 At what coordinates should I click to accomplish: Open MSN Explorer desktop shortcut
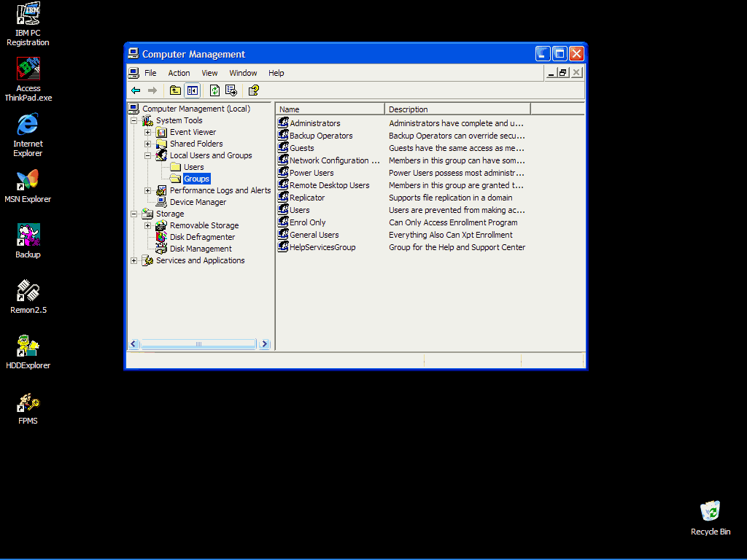pyautogui.click(x=28, y=186)
